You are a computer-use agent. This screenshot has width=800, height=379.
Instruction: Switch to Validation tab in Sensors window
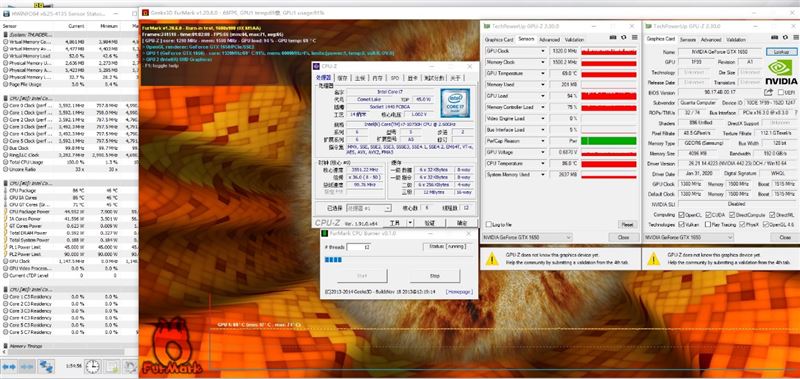(x=574, y=39)
